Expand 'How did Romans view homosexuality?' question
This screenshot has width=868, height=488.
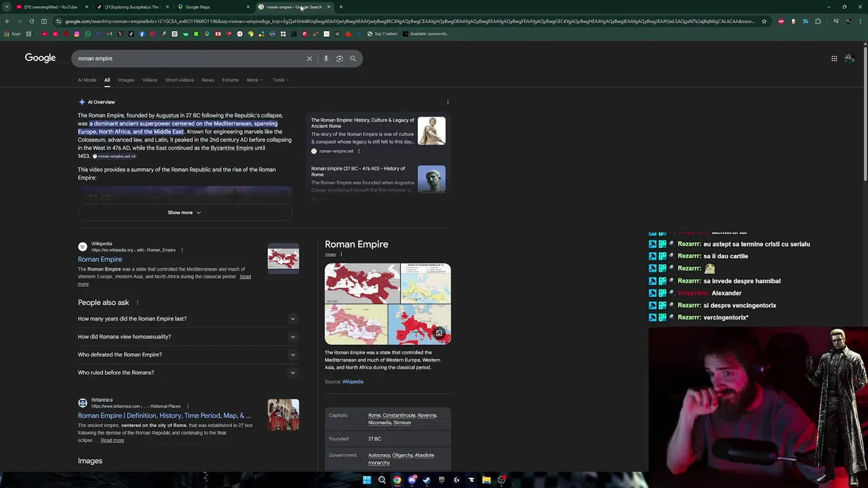tap(187, 337)
